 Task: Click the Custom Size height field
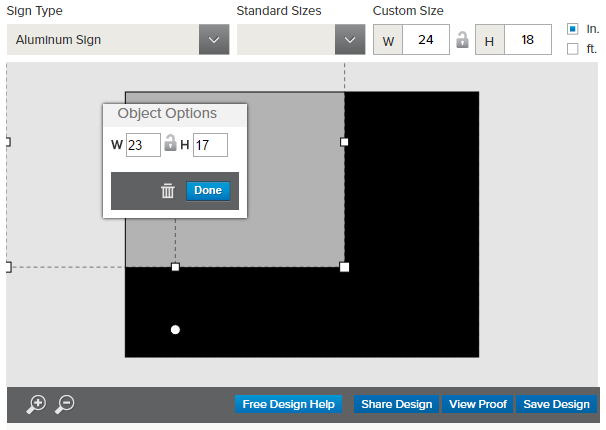[x=528, y=40]
